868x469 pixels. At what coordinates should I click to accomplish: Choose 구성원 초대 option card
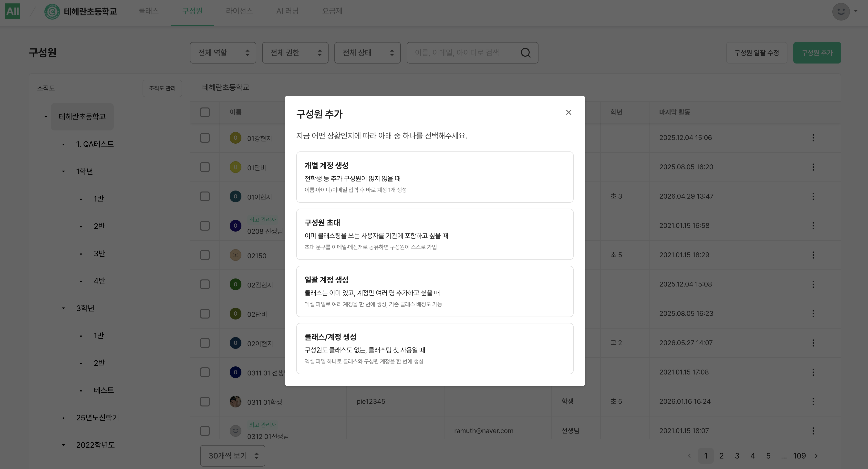pos(435,234)
